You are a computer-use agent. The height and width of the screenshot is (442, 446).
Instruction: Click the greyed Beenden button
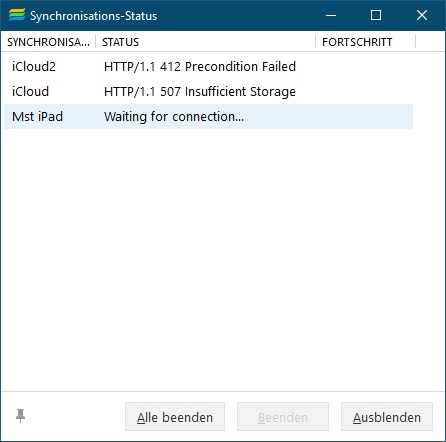pyautogui.click(x=283, y=417)
